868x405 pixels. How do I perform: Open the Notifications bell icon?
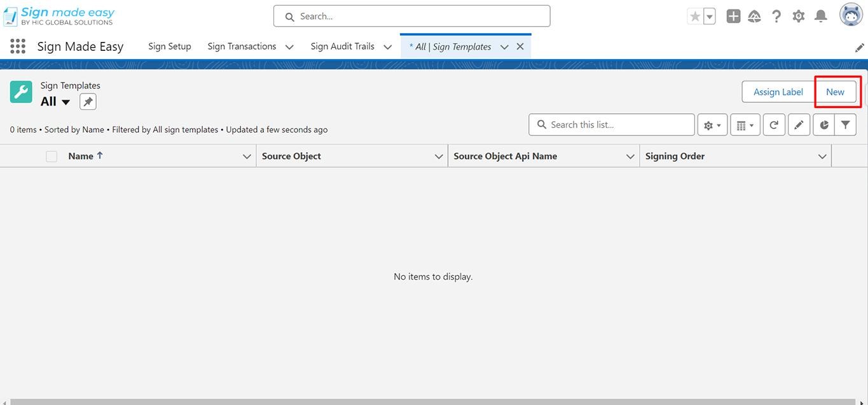821,17
